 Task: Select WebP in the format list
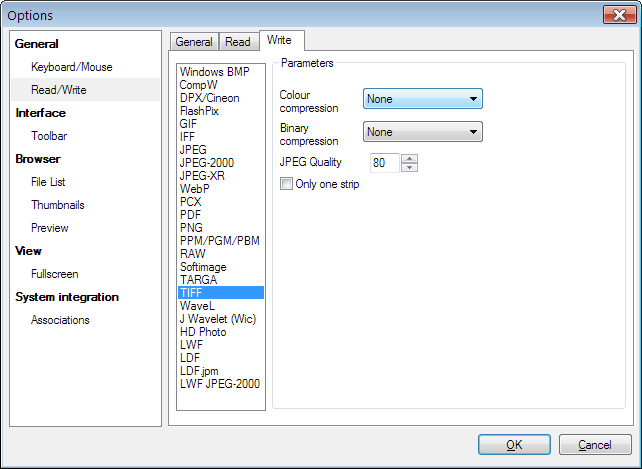pos(194,189)
